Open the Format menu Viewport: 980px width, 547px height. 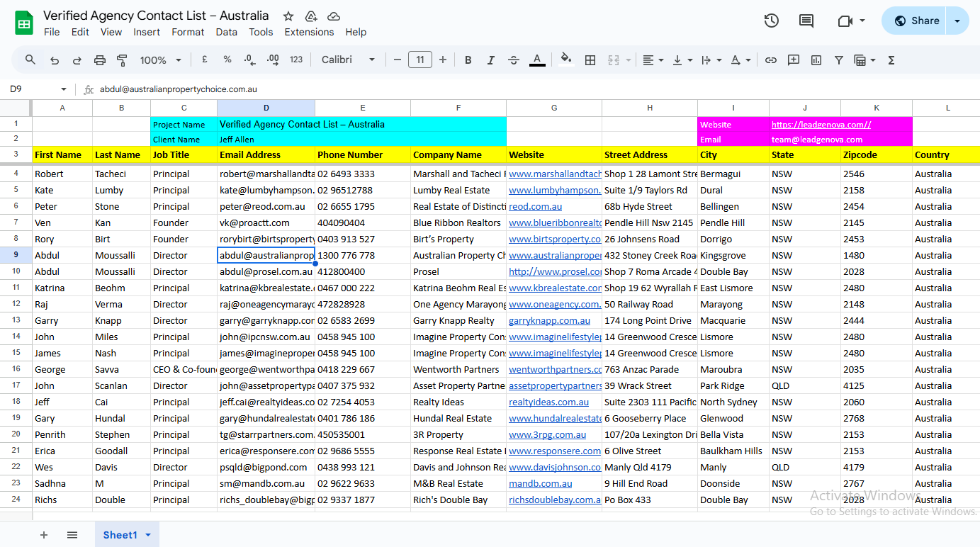pyautogui.click(x=188, y=32)
